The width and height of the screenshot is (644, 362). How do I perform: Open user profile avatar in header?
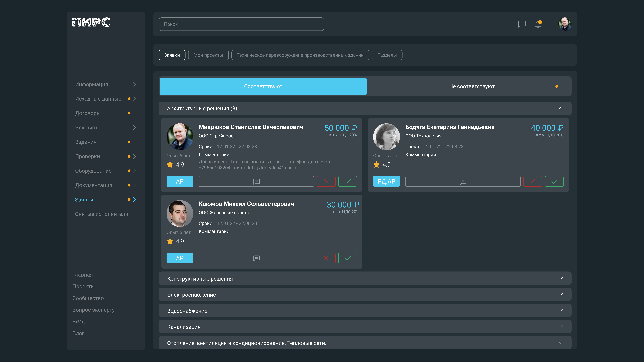(565, 24)
